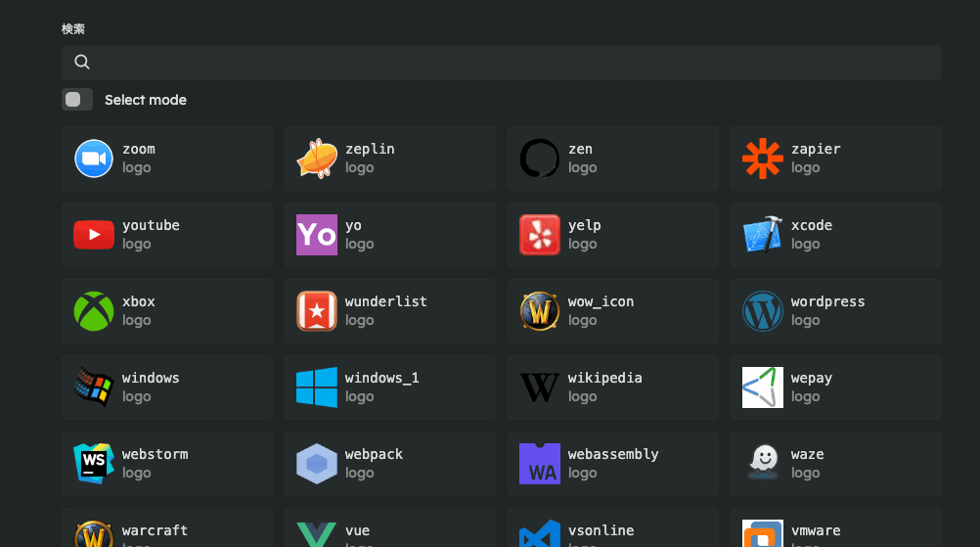Image resolution: width=980 pixels, height=547 pixels.
Task: Click the "webassembly" name text
Action: 613,454
